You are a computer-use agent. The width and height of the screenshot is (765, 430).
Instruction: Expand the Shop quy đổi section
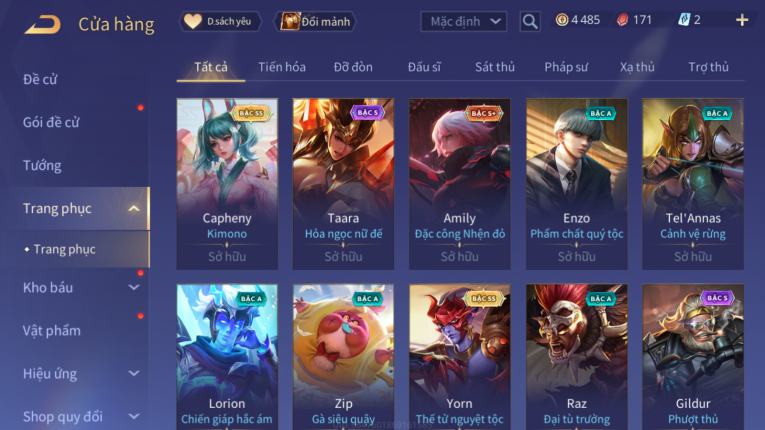pyautogui.click(x=134, y=416)
